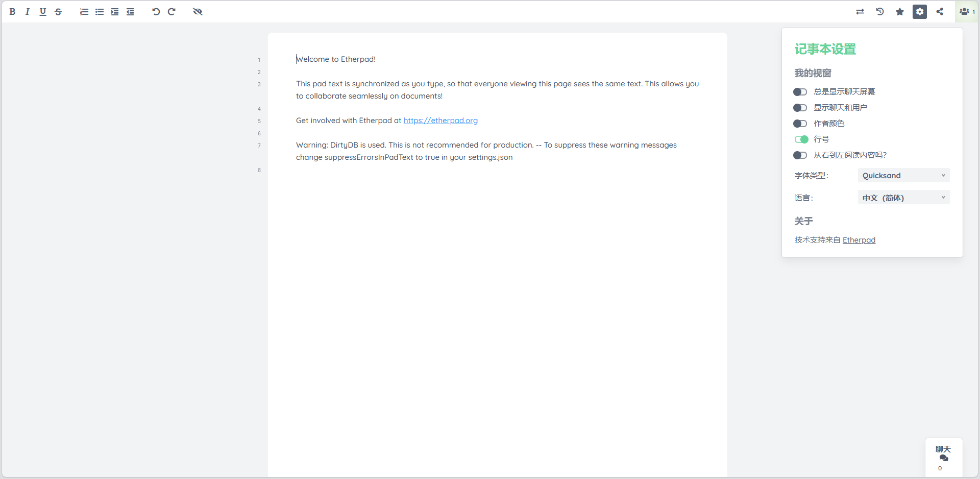
Task: Enable 从右到左阅读内容 switch
Action: pos(800,155)
